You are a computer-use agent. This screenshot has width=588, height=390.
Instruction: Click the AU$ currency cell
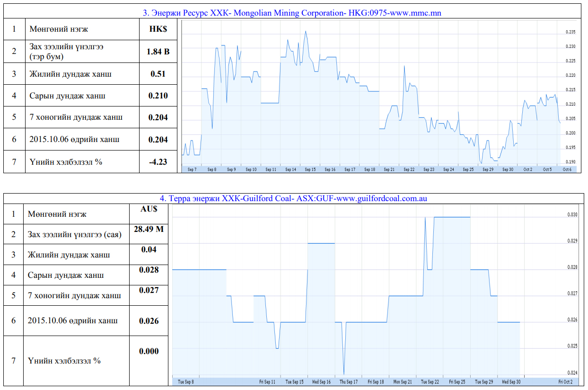149,209
